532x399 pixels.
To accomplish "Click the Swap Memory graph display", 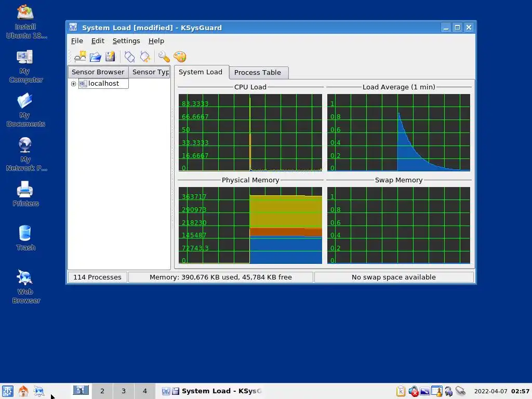I will point(398,225).
